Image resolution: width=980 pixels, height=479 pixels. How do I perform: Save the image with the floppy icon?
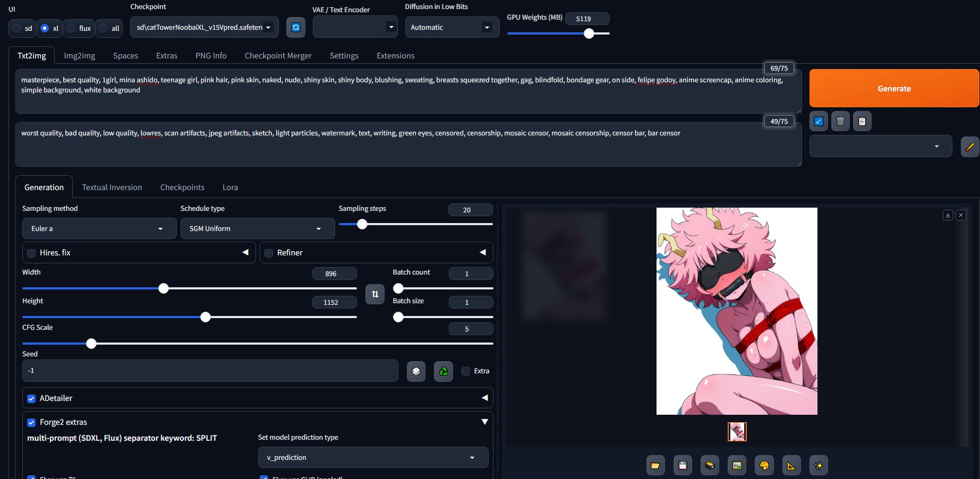pos(683,466)
